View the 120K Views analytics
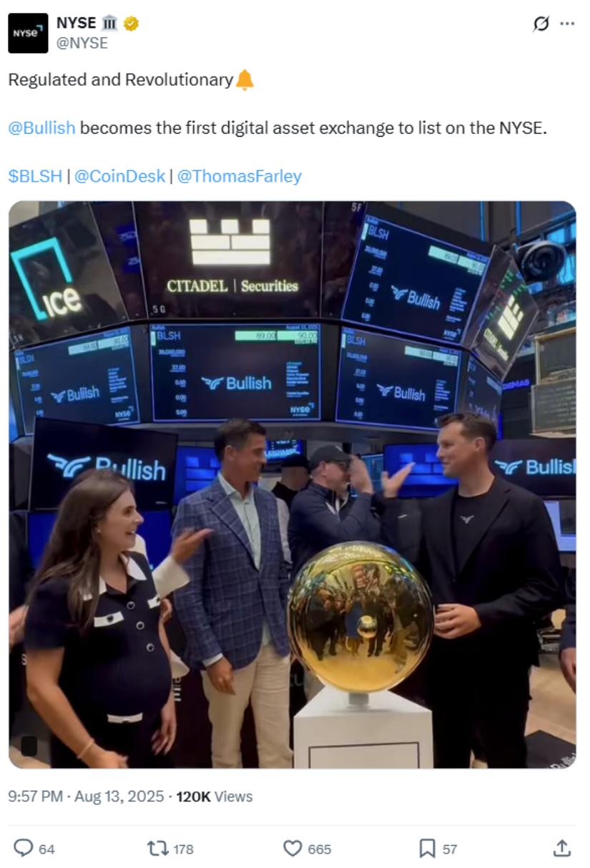Viewport: 590px width, 868px height. click(x=215, y=796)
